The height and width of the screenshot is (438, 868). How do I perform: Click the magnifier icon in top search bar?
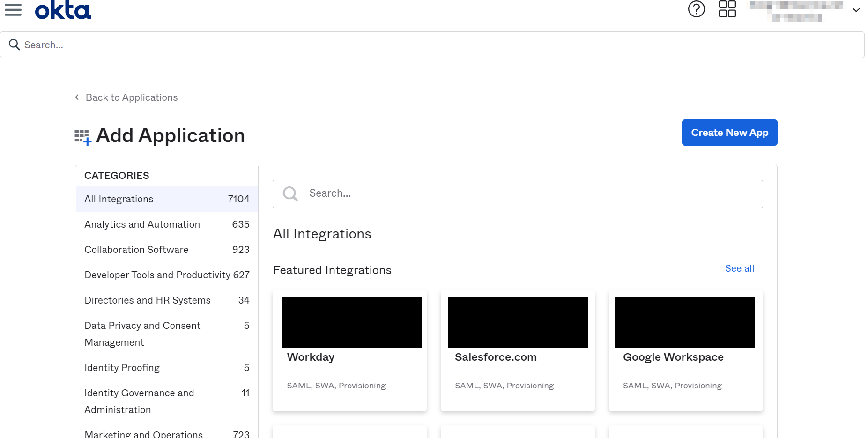pyautogui.click(x=15, y=45)
